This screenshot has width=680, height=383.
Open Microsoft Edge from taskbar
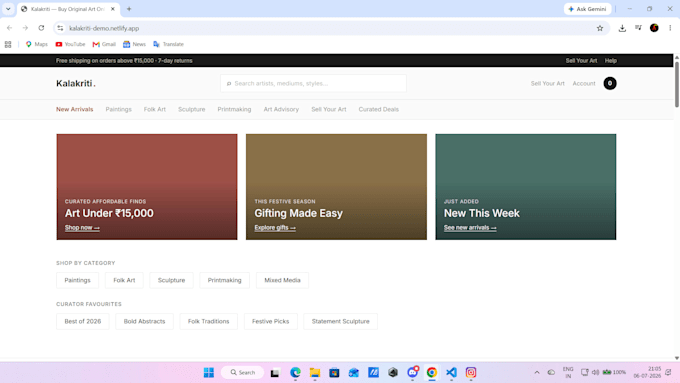tap(295, 373)
